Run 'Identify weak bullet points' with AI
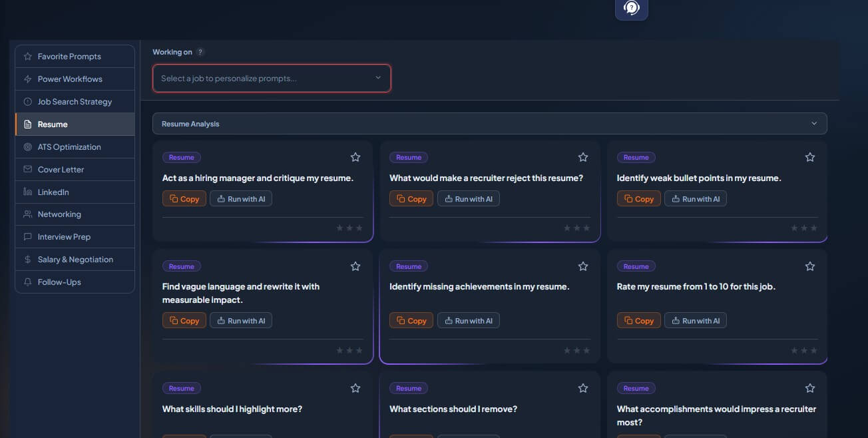868x438 pixels. point(696,199)
